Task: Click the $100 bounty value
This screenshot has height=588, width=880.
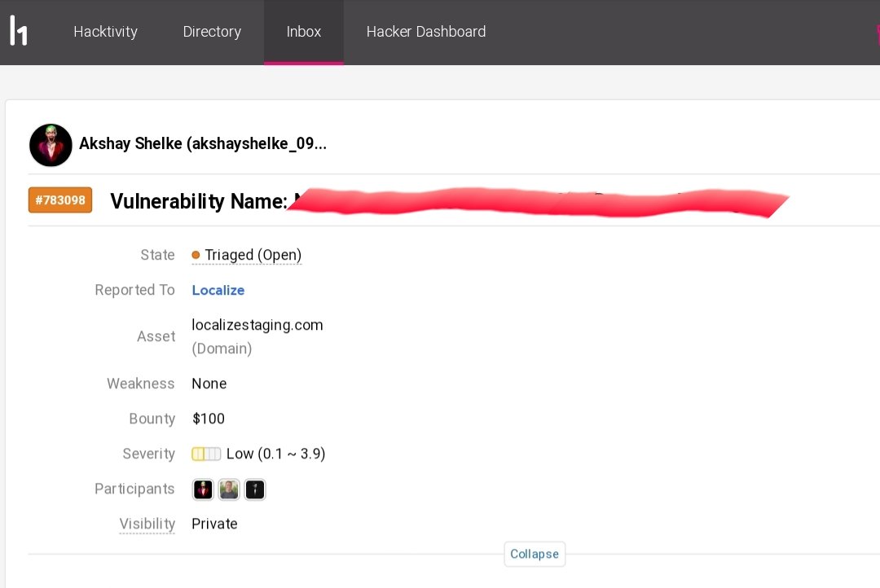Action: coord(209,419)
